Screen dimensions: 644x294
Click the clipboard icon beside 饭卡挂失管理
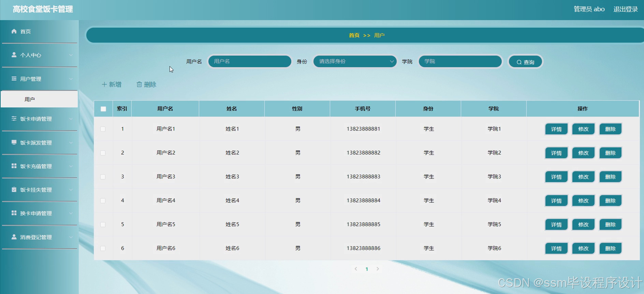coord(14,190)
